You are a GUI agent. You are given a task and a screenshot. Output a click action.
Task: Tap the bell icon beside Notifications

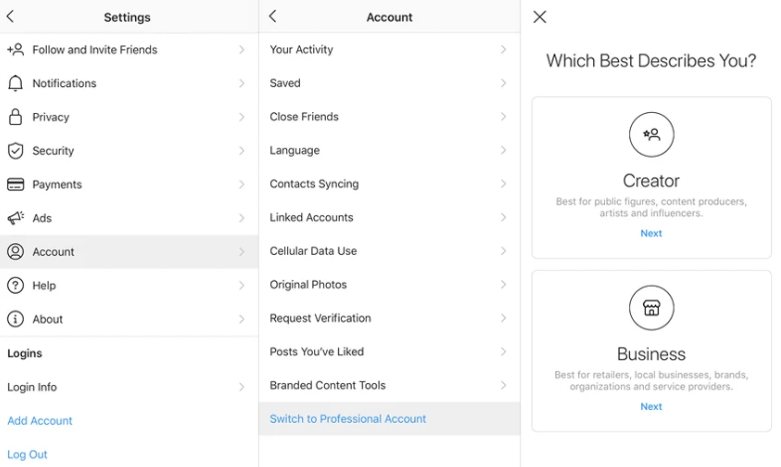(x=15, y=83)
